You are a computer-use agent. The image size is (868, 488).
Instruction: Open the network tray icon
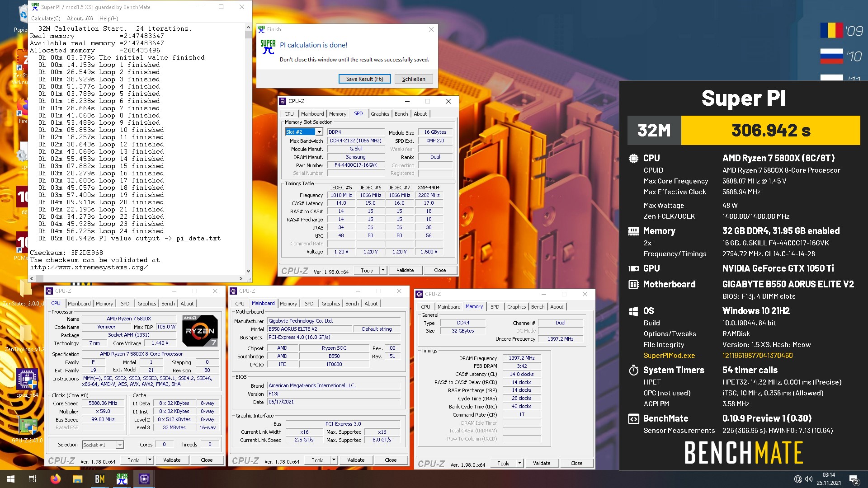click(x=798, y=479)
